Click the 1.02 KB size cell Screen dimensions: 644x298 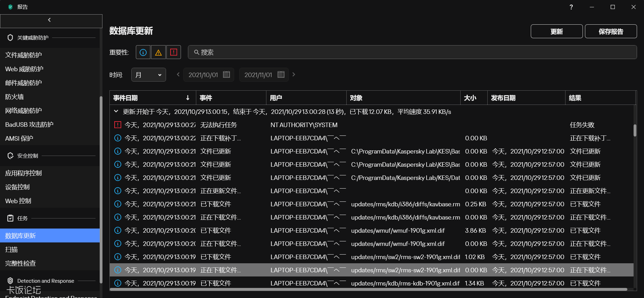tap(475, 257)
